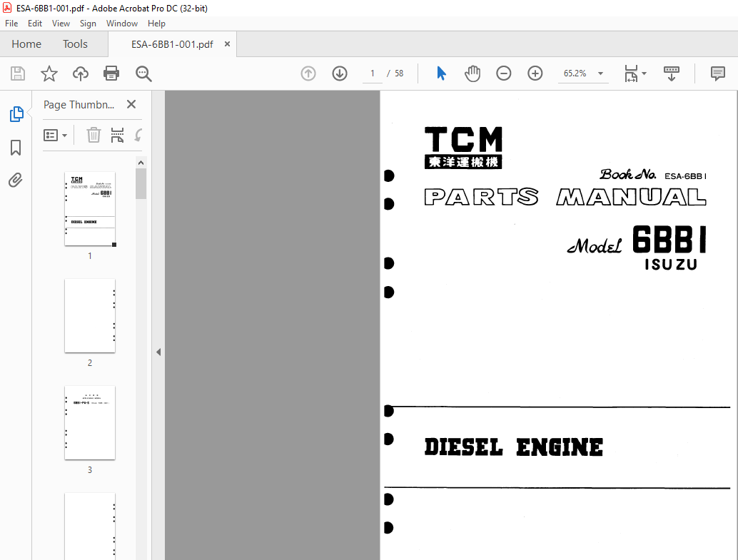
Task: Collapse the navigation pane arrow
Action: (158, 352)
